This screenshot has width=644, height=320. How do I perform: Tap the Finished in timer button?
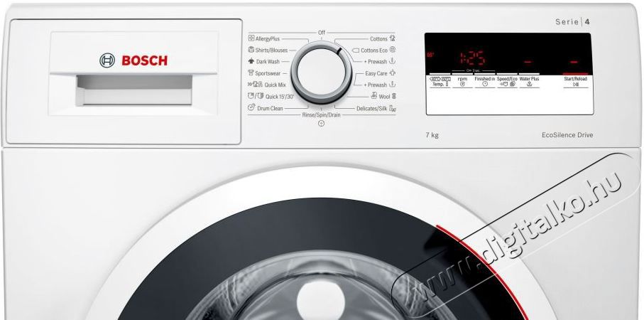point(485,82)
